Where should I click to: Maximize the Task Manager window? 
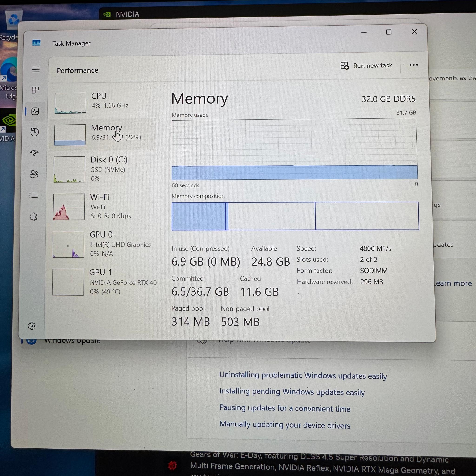point(389,32)
